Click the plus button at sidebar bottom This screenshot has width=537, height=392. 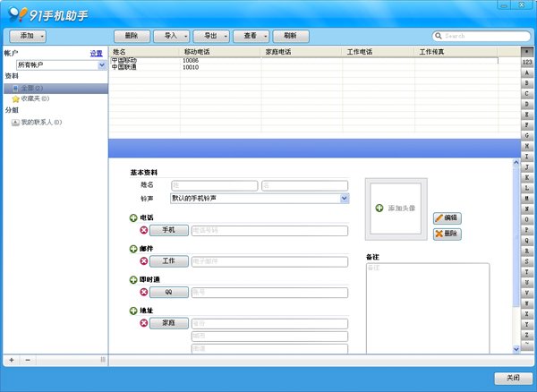pos(12,360)
